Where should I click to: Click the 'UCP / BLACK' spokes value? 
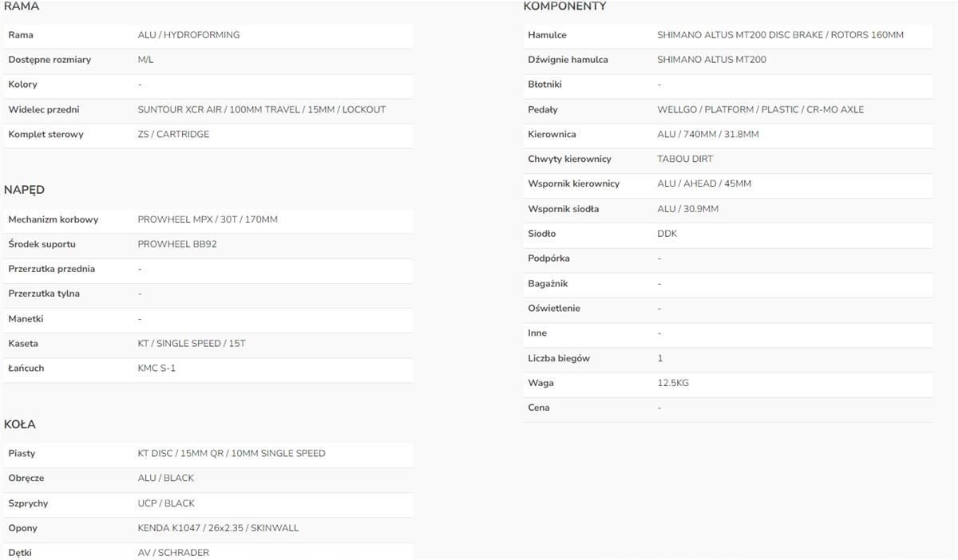pos(166,503)
